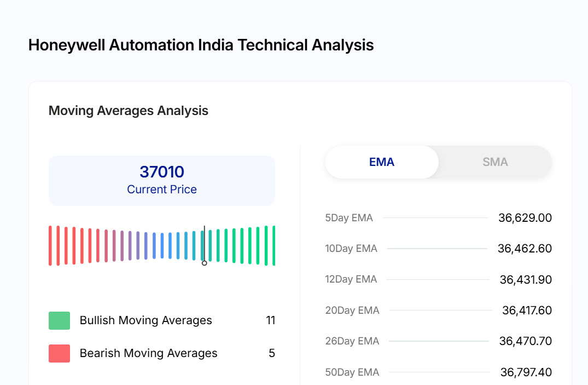Screen dimensions: 588x385
Task: Click the 36,797.40 EMA value
Action: [x=526, y=372]
